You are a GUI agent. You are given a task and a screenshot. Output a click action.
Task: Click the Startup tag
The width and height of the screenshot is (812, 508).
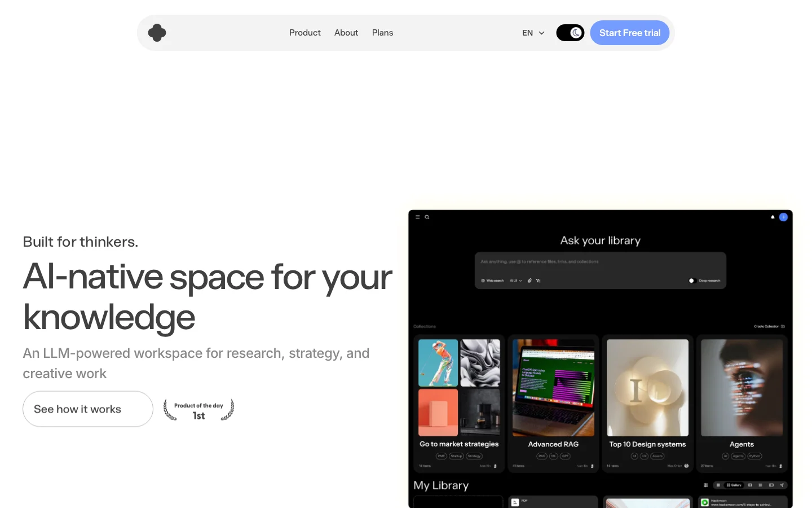(x=456, y=456)
